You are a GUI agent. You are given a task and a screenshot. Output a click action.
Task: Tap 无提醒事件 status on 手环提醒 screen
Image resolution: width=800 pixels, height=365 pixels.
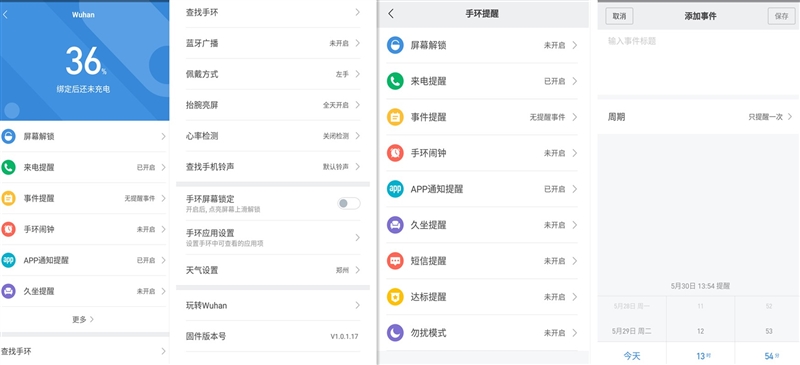point(547,117)
